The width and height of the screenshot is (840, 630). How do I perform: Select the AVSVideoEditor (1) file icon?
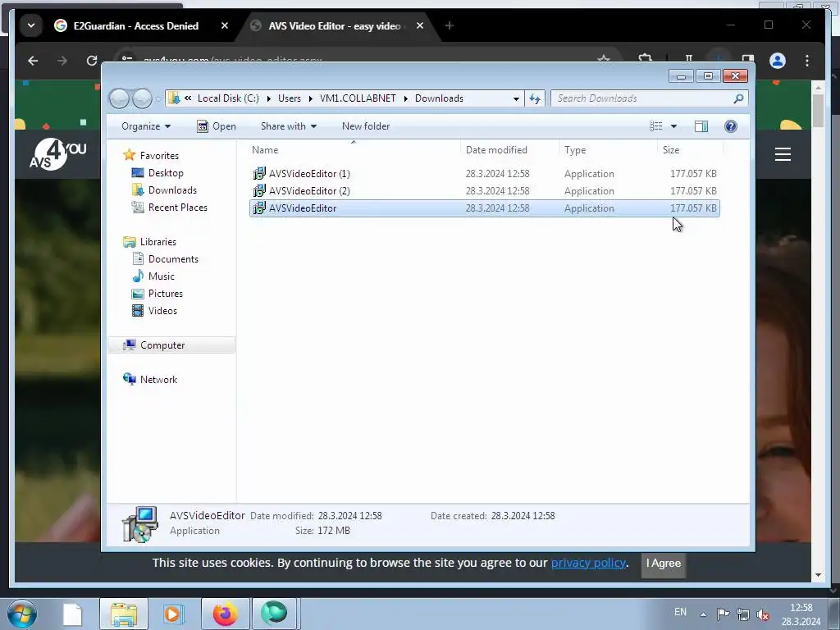259,174
